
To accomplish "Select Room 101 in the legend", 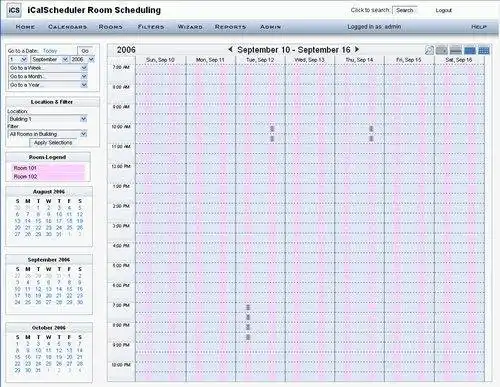I will point(48,168).
